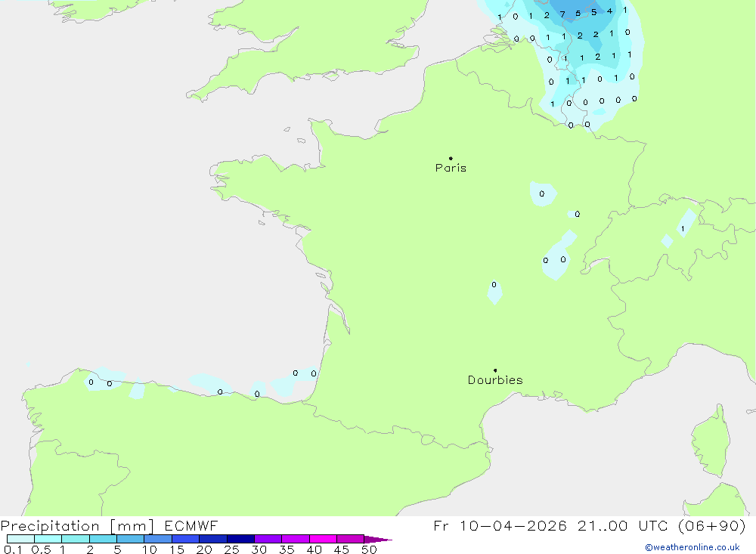The width and height of the screenshot is (756, 554).
Task: Click the Precipitation [mm] ECMWF title
Action: click(x=110, y=525)
